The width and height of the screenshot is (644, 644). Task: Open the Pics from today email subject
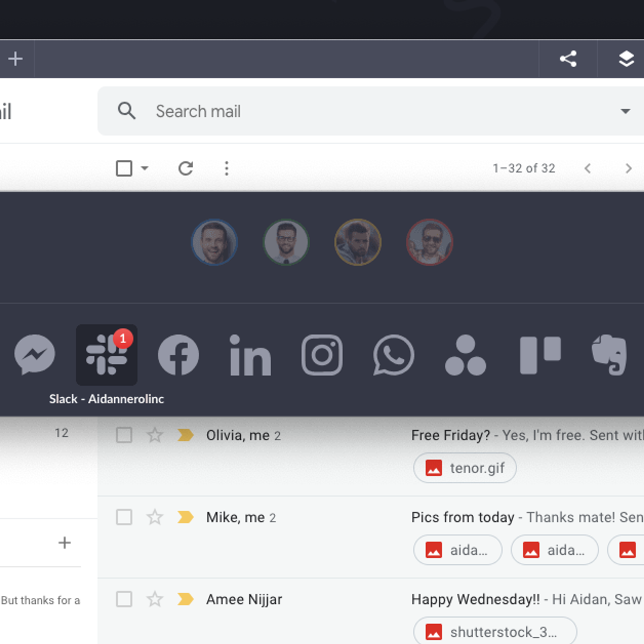(x=463, y=517)
